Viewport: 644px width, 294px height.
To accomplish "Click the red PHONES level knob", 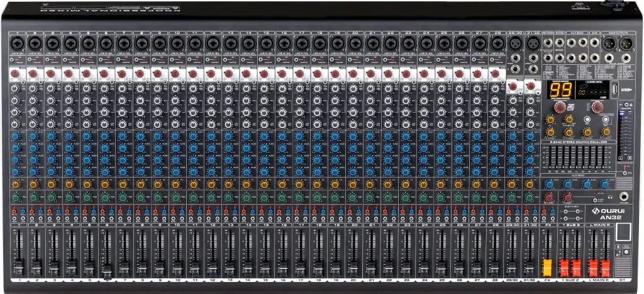I will [x=568, y=198].
